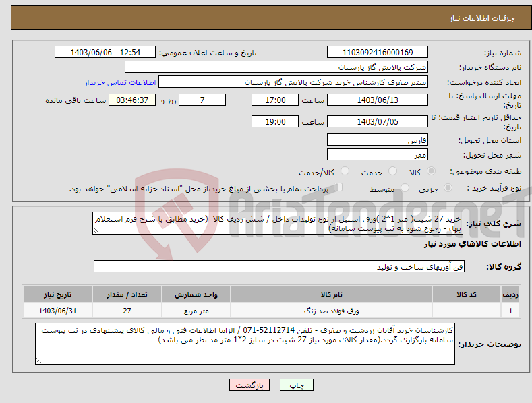The width and height of the screenshot is (532, 403).
Task: Open buyer contact information link
Action: [120, 82]
